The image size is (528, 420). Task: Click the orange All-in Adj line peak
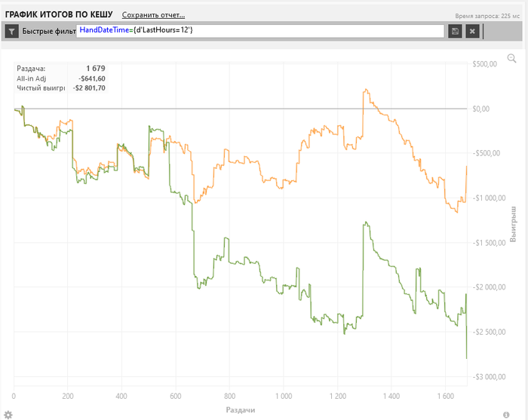click(x=366, y=90)
